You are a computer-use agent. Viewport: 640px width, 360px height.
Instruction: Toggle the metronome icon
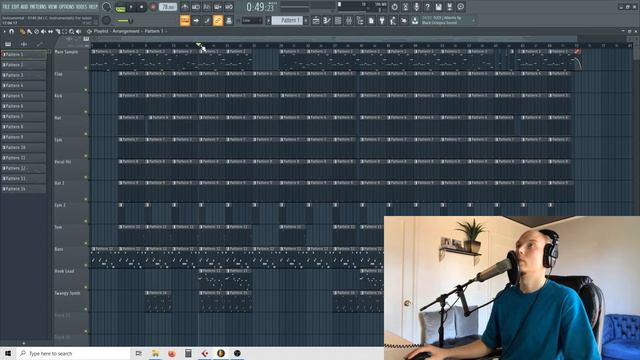(184, 7)
